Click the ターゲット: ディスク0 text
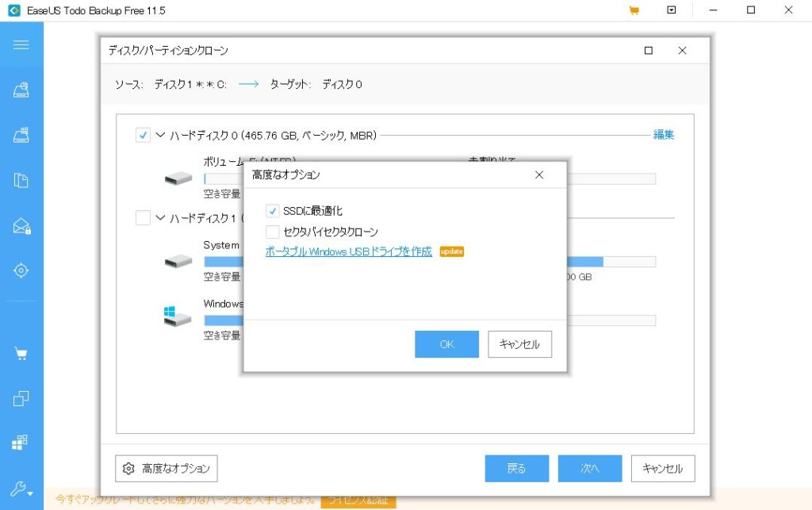Image resolution: width=812 pixels, height=510 pixels. (316, 84)
